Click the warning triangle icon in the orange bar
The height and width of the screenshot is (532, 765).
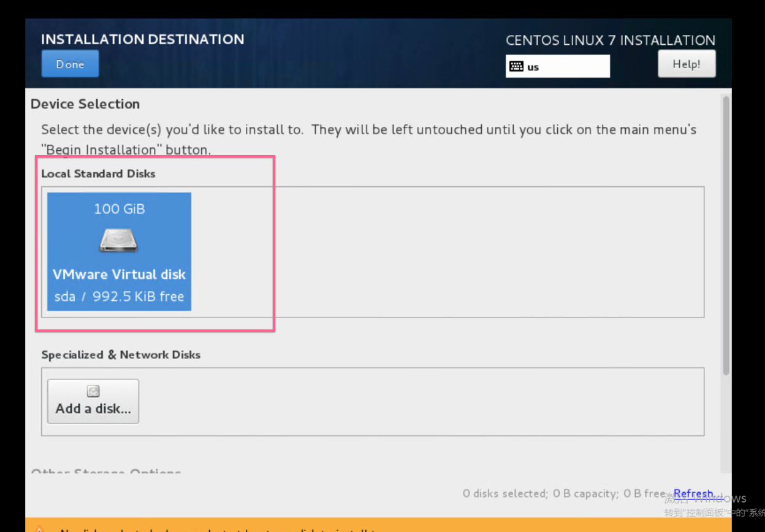(39, 530)
